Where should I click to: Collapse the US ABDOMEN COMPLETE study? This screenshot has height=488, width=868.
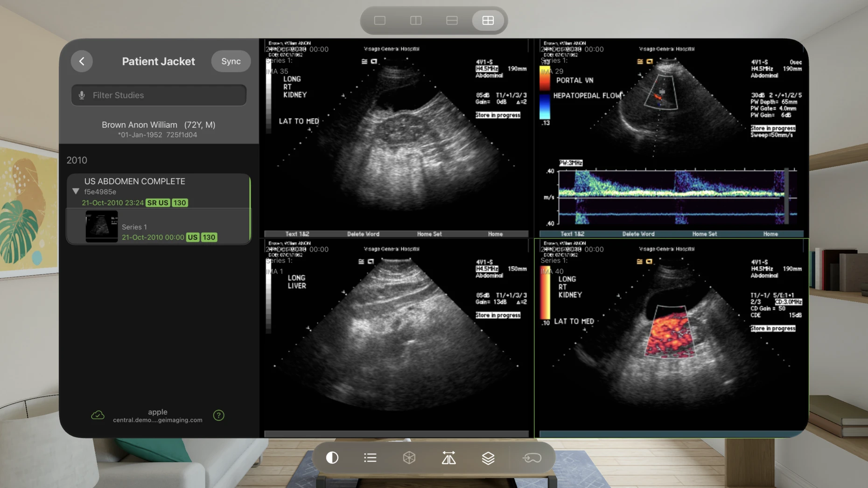[x=76, y=191]
